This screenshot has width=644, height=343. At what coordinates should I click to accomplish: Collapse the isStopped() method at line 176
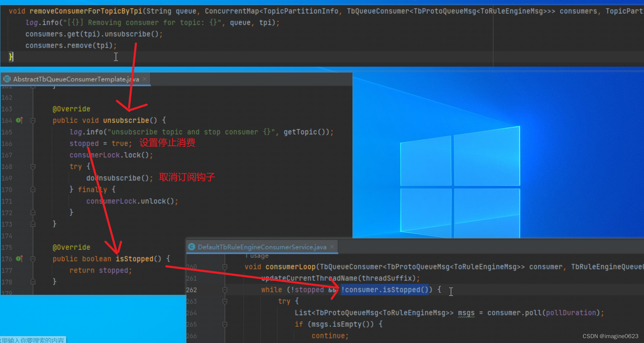pyautogui.click(x=33, y=259)
